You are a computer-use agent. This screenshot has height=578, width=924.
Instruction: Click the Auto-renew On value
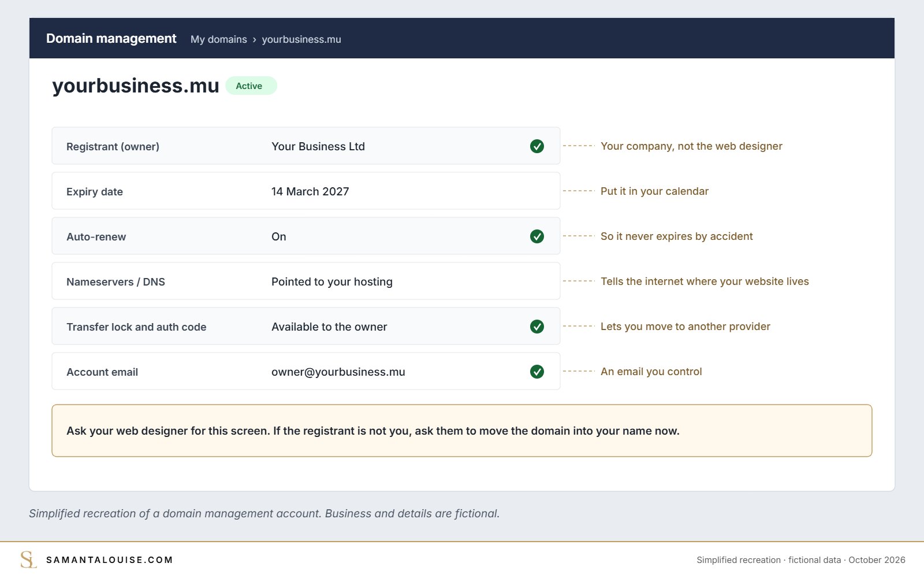[x=279, y=236]
